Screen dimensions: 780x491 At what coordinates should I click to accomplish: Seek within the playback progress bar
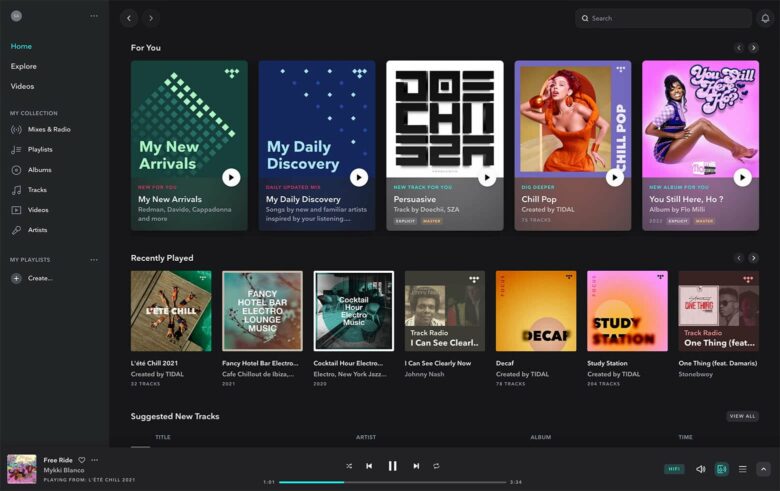click(392, 482)
